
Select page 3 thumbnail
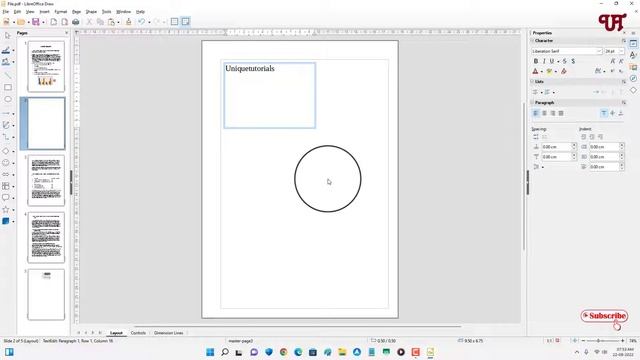[x=46, y=180]
